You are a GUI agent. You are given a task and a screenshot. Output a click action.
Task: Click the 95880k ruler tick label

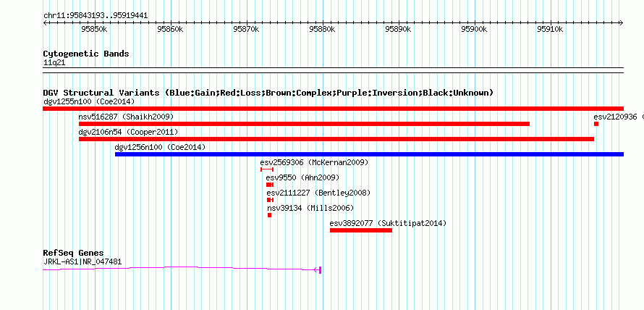[x=323, y=29]
